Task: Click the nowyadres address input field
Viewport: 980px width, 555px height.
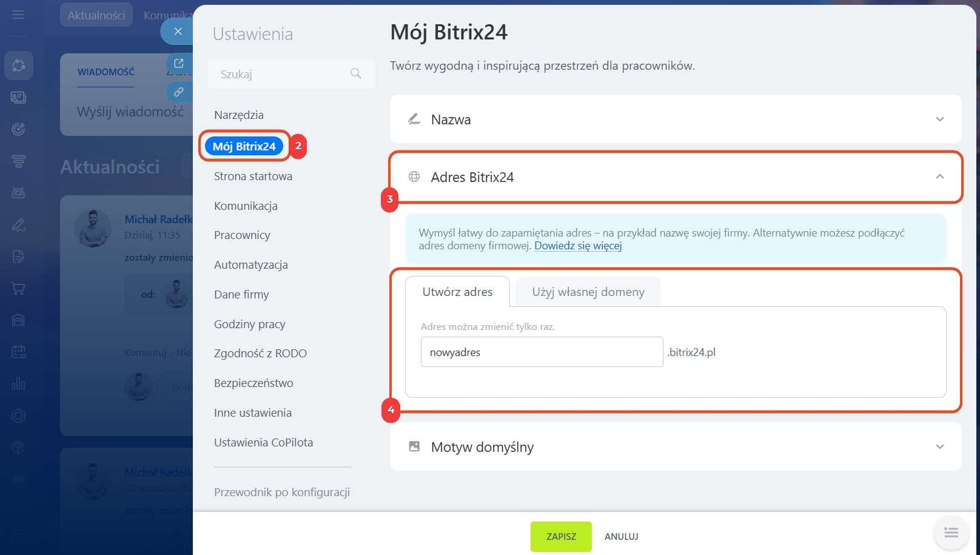Action: (x=542, y=352)
